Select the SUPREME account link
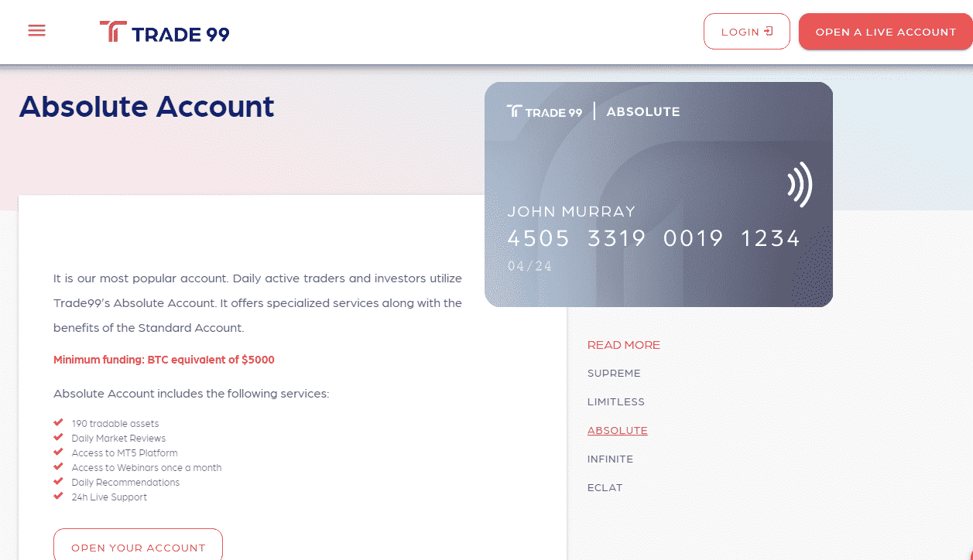This screenshot has width=973, height=560. [614, 373]
